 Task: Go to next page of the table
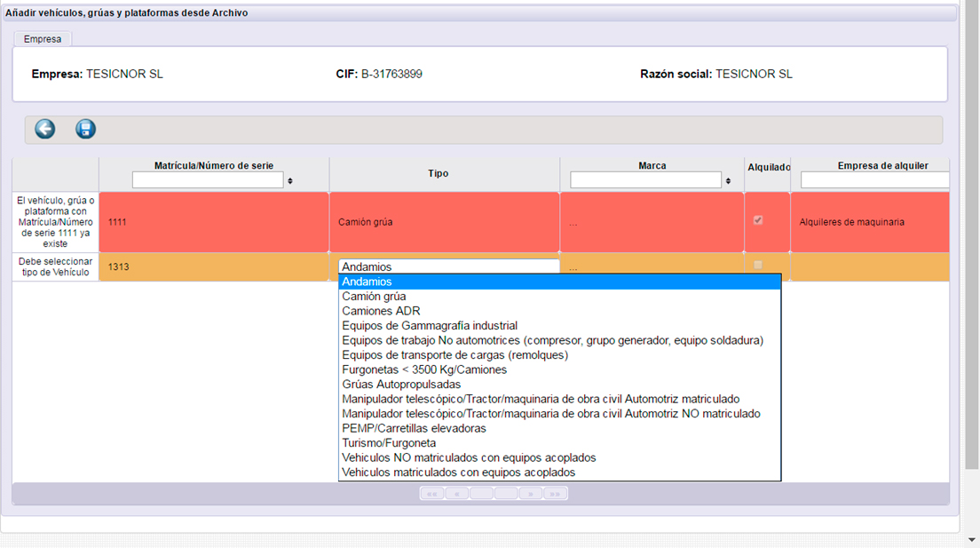pos(531,494)
